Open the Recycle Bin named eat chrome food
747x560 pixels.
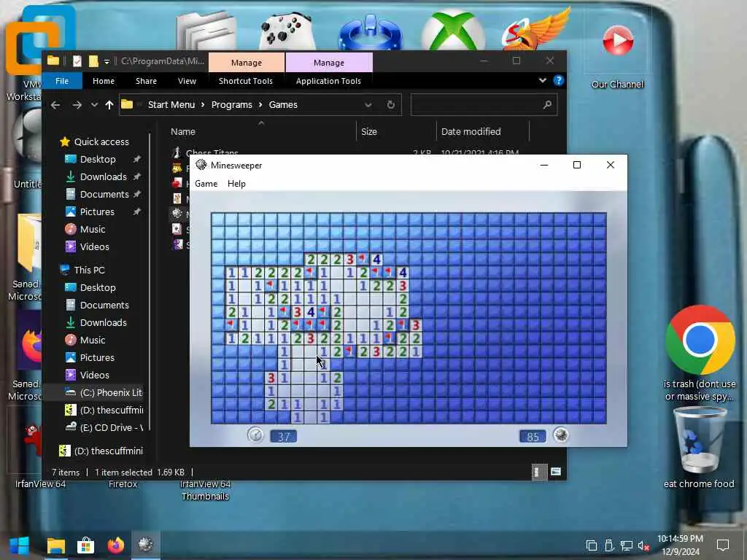pyautogui.click(x=699, y=448)
